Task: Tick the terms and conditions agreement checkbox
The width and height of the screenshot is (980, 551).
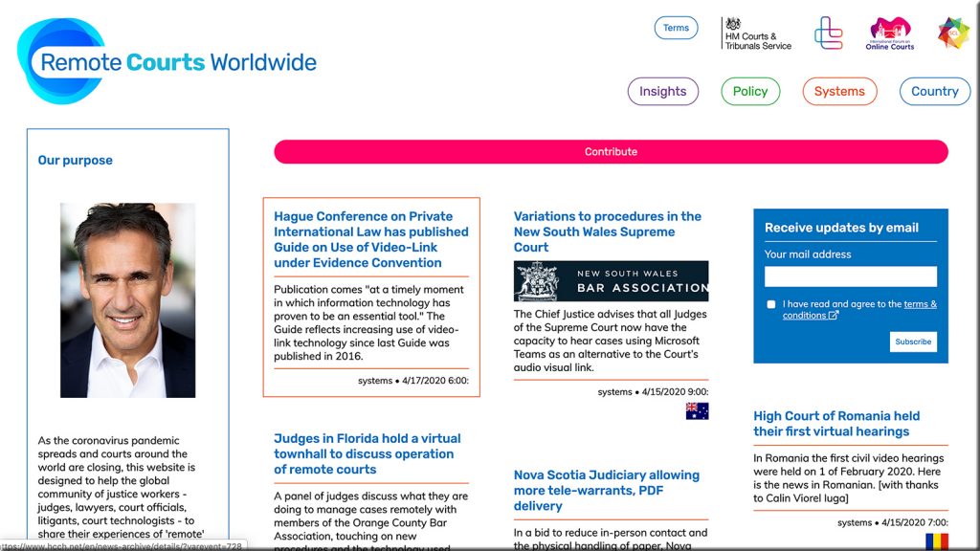Action: tap(771, 304)
